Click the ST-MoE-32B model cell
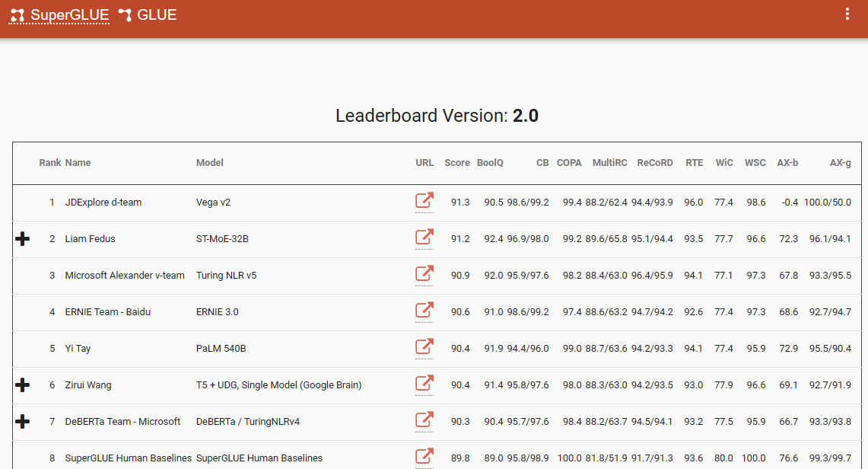868x469 pixels. 222,238
